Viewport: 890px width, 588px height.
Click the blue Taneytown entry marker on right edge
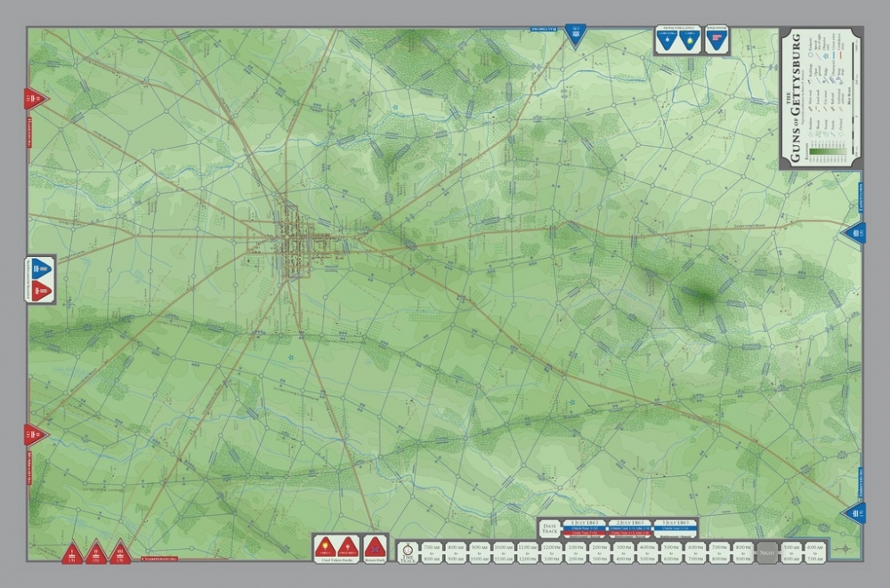(854, 233)
